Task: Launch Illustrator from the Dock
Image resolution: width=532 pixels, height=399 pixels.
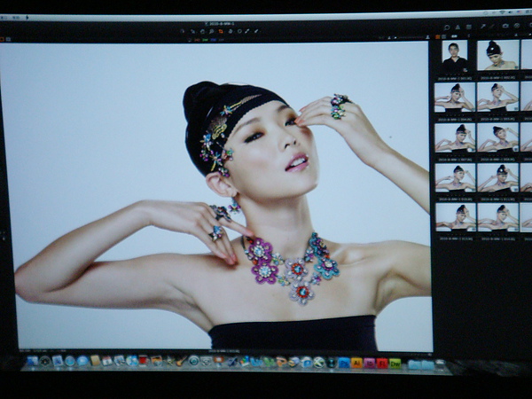Action: (356, 363)
